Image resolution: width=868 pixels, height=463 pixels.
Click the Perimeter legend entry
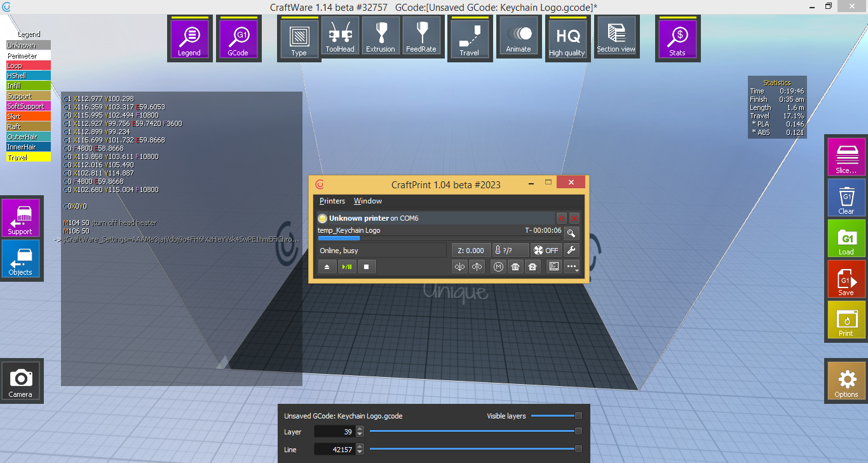pos(29,56)
